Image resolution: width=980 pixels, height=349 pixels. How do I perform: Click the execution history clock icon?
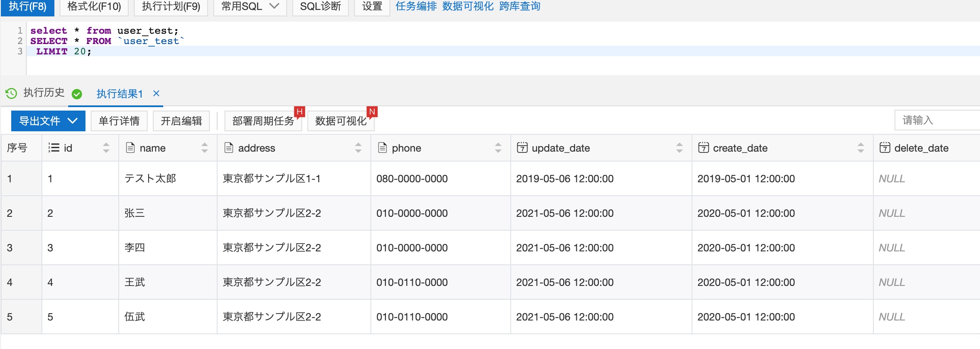click(x=11, y=93)
